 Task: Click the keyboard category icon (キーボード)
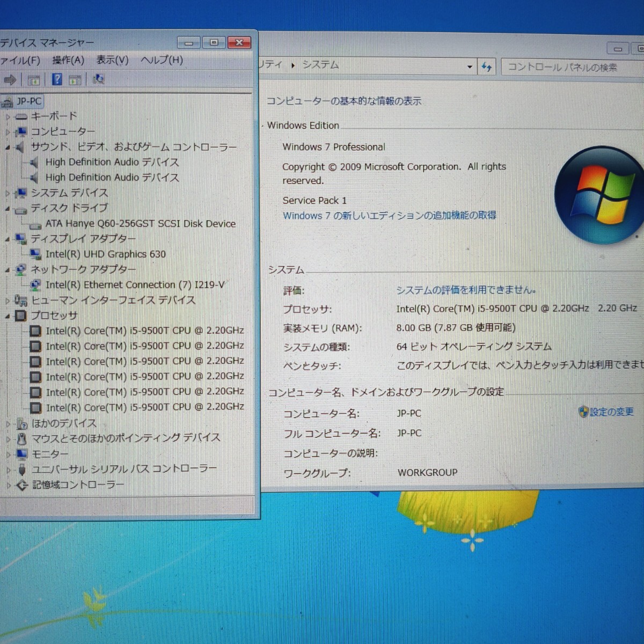(x=21, y=116)
